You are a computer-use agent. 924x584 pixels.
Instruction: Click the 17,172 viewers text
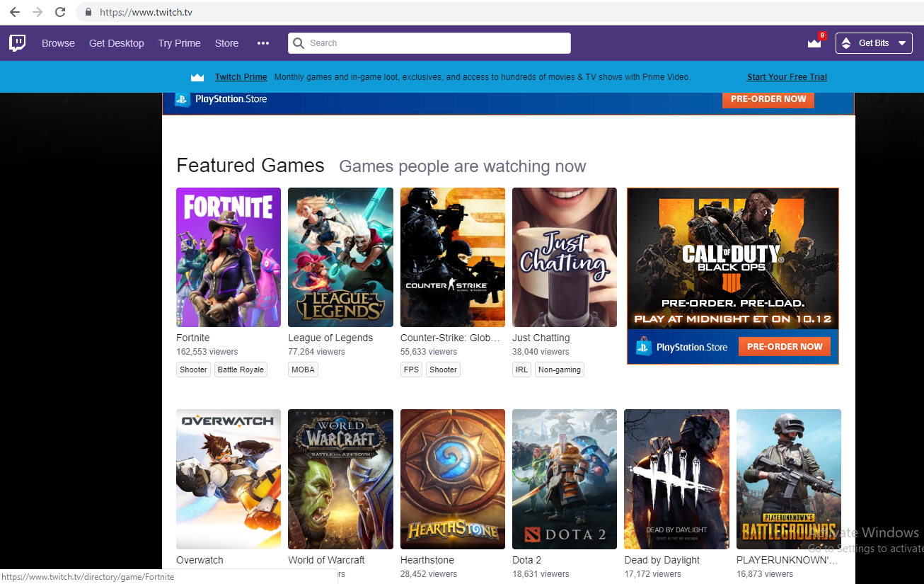click(652, 574)
